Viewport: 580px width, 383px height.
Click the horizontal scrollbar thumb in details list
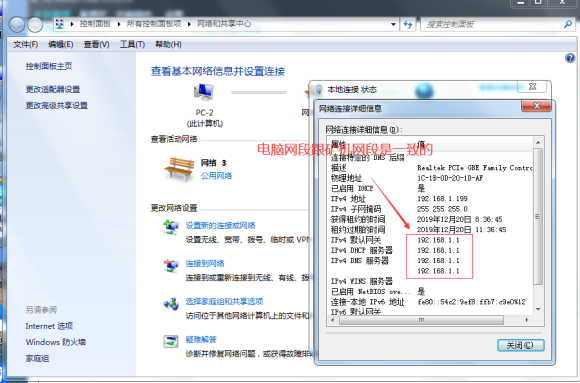[421, 320]
